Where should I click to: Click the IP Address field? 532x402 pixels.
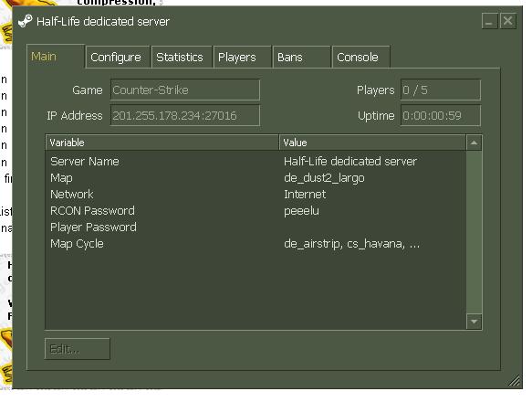click(x=185, y=115)
